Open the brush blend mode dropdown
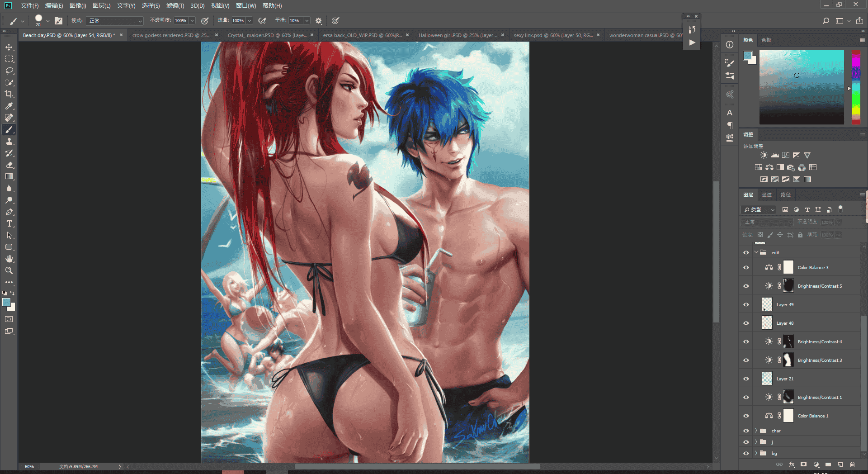This screenshot has width=868, height=474. [115, 21]
